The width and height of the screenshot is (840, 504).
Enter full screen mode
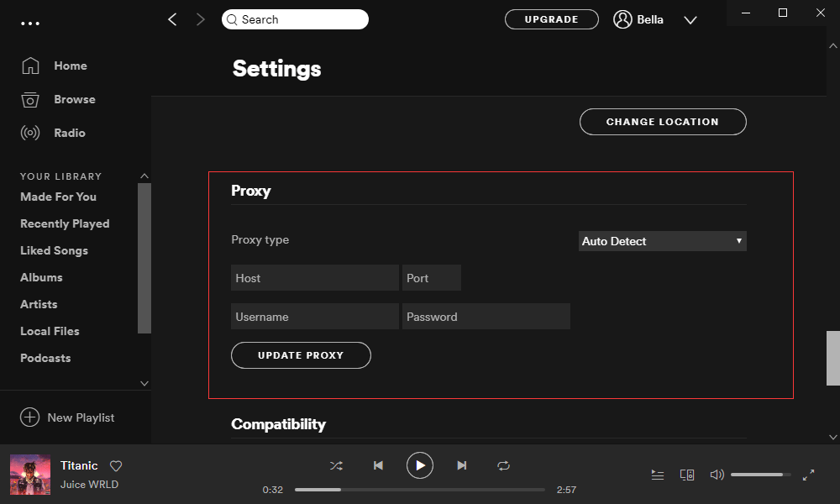click(809, 474)
